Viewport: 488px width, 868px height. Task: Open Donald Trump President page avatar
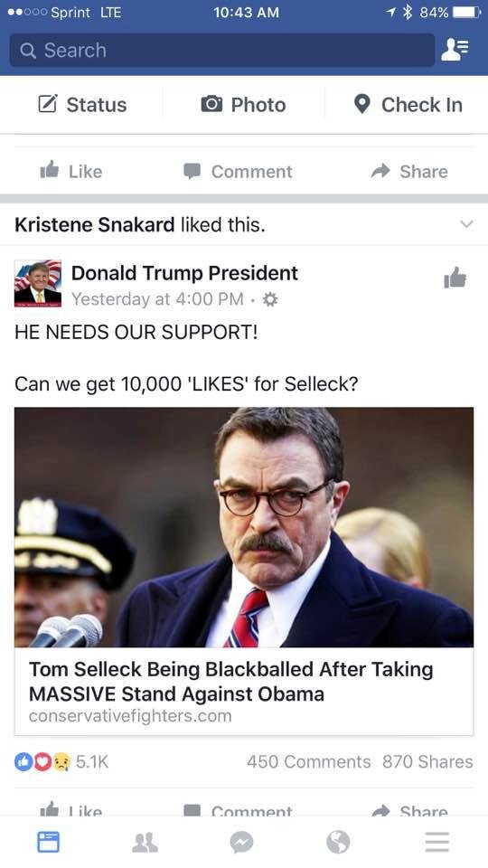pos(38,283)
